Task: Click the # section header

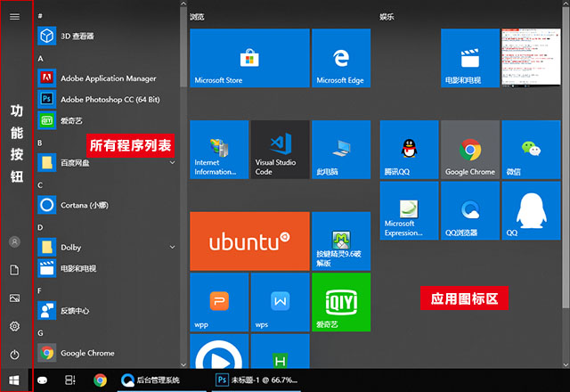Action: pyautogui.click(x=40, y=16)
